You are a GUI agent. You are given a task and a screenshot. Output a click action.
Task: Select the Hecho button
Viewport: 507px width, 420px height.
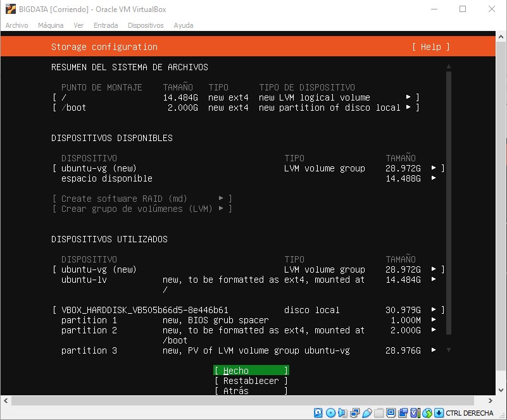[251, 369]
